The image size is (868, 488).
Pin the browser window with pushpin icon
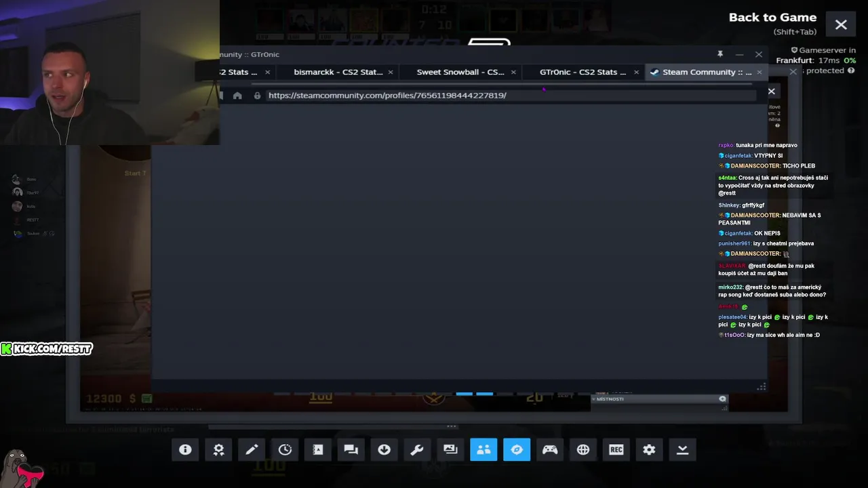(720, 54)
